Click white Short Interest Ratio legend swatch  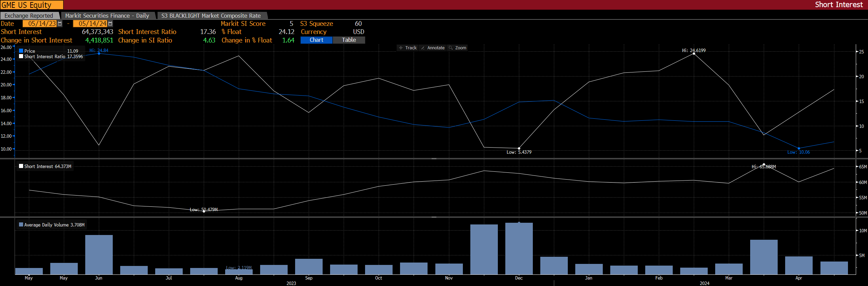[21, 56]
